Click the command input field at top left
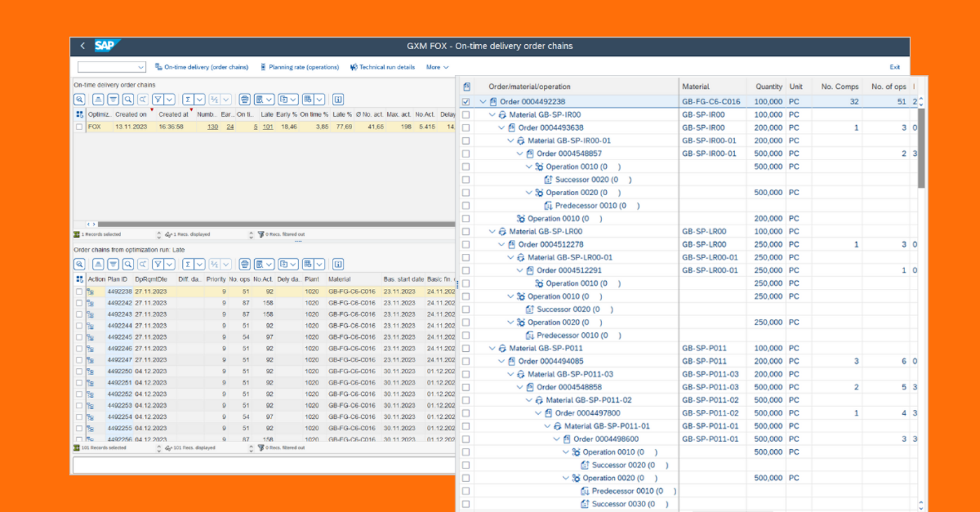980x512 pixels. tap(106, 67)
